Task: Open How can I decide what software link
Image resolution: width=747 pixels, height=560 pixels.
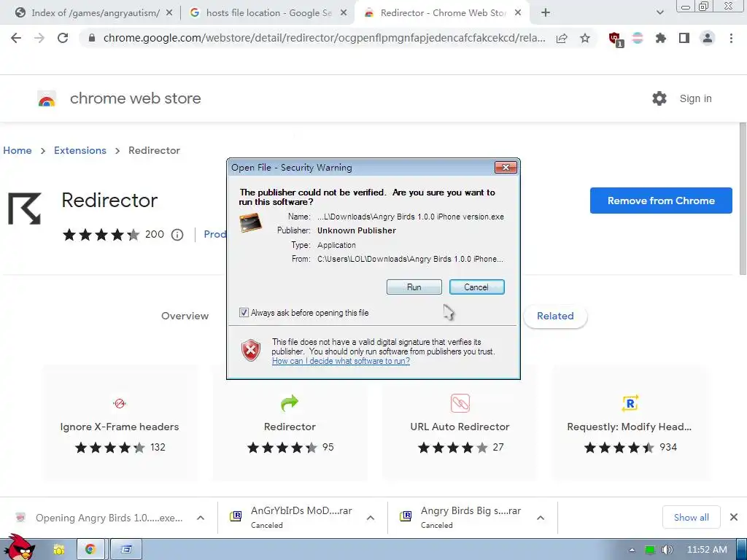Action: click(x=341, y=361)
